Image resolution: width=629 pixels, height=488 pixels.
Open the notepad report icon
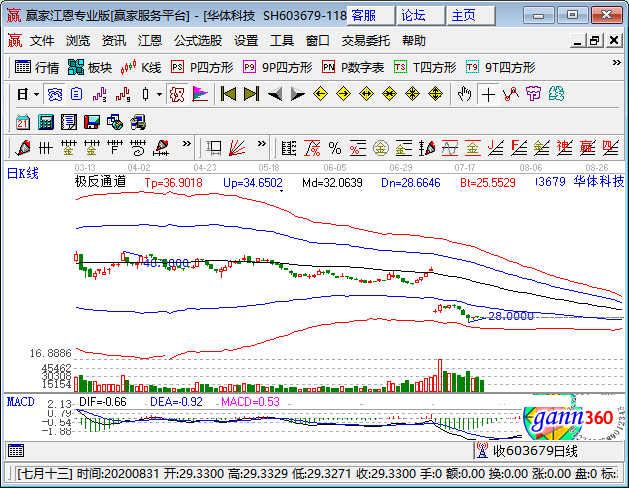point(69,122)
